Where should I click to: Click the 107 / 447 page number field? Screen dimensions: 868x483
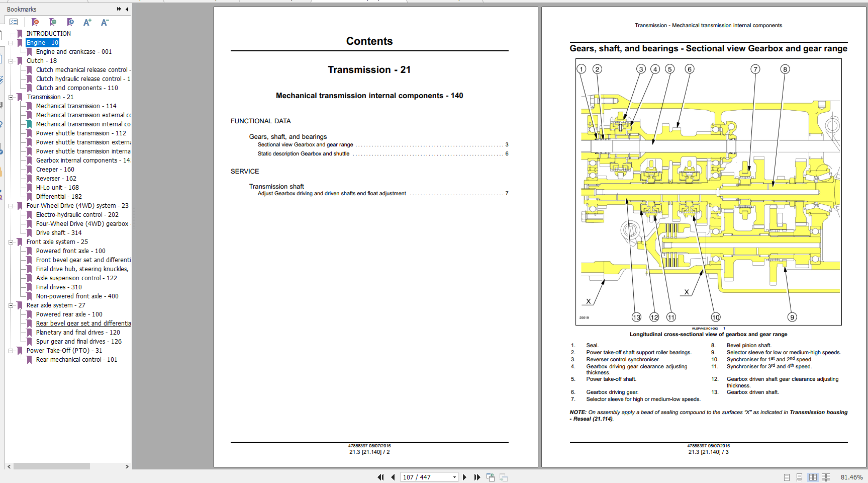pyautogui.click(x=426, y=477)
